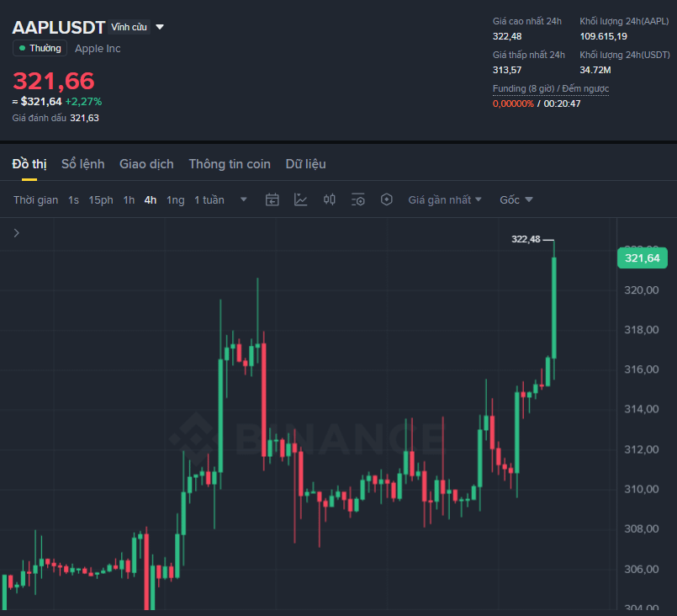Screen dimensions: 677x616
Task: Click the 312,00 price axis label
Action: coord(642,449)
